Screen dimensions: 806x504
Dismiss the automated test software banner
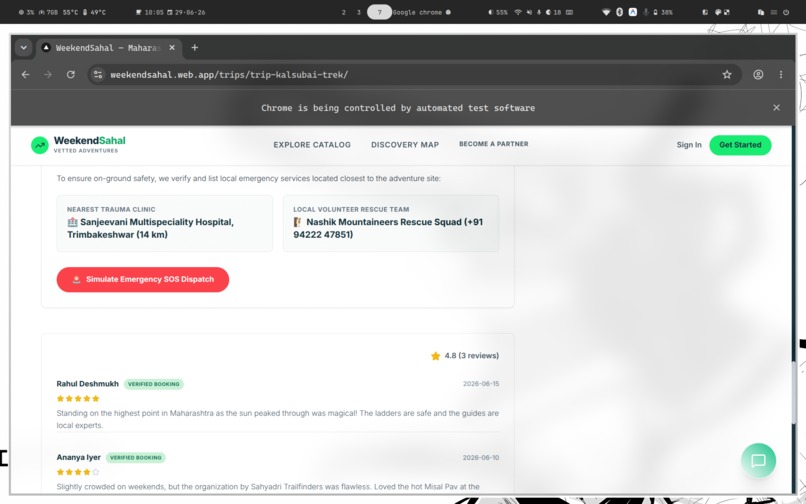776,107
